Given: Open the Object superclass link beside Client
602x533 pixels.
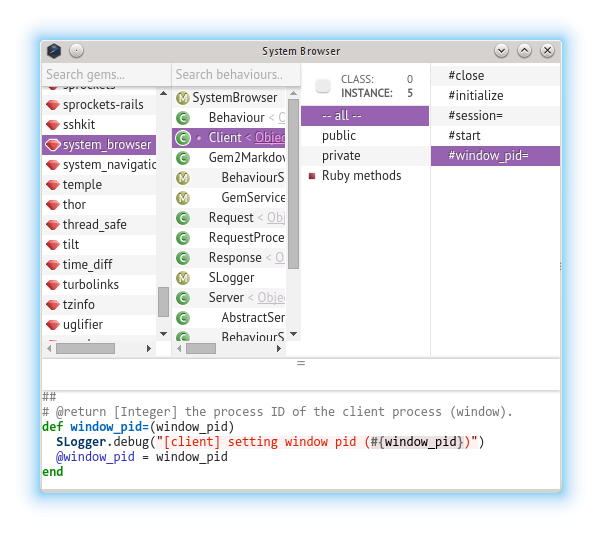Looking at the screenshot, I should pos(270,137).
